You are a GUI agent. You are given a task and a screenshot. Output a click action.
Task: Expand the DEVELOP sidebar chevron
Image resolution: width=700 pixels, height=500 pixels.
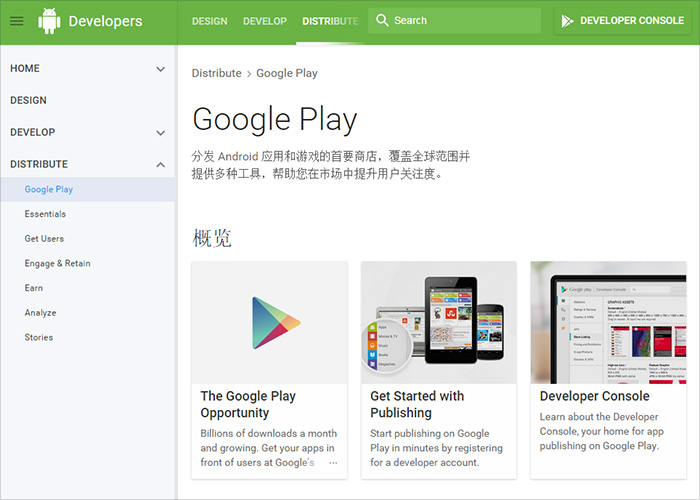point(161,133)
